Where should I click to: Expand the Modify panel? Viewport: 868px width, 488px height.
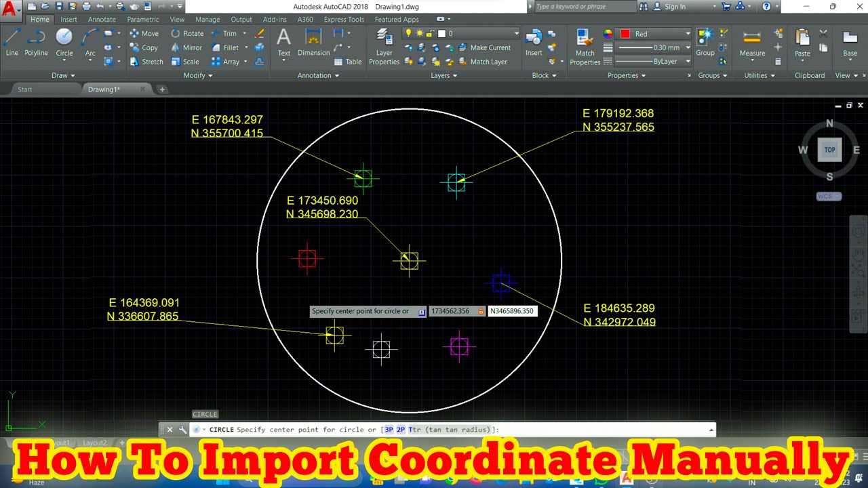tap(198, 75)
